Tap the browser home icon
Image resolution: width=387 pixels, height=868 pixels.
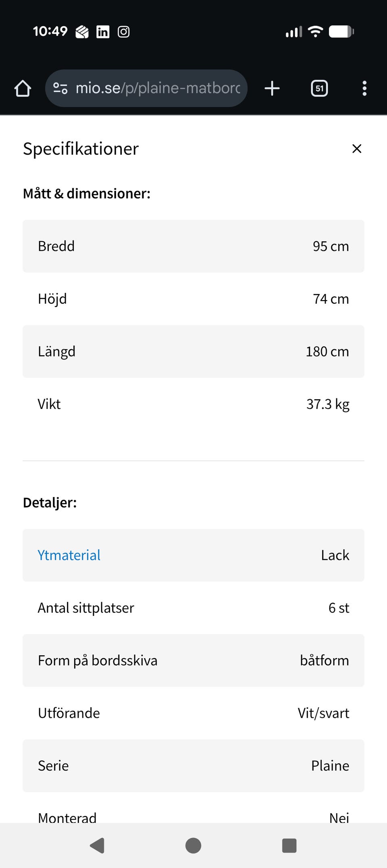pyautogui.click(x=23, y=89)
